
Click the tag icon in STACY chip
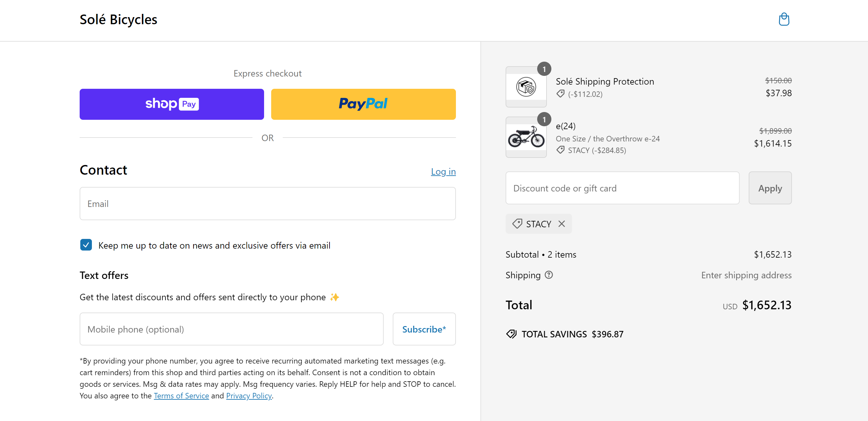pyautogui.click(x=517, y=224)
